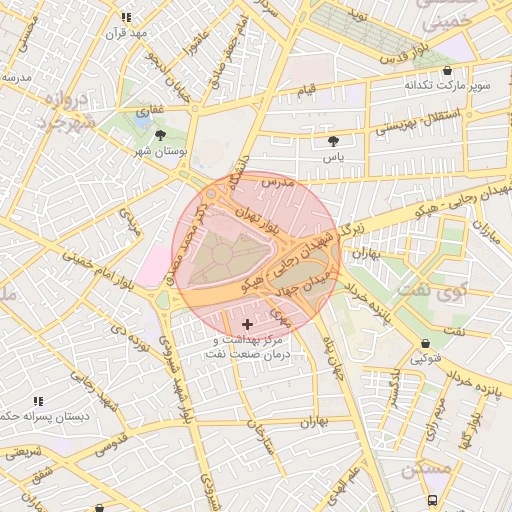Click the بلوار امام خمینی road label
512x512 pixels.
(x=98, y=270)
